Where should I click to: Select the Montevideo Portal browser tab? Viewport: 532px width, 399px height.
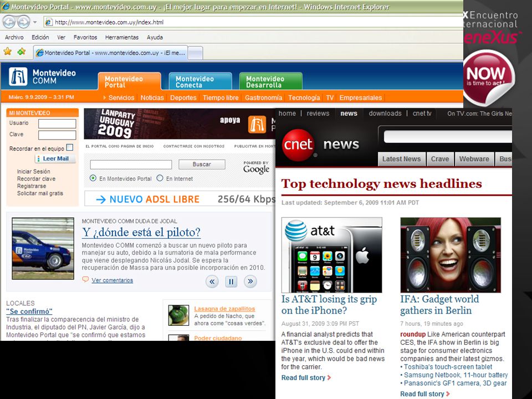coord(111,53)
